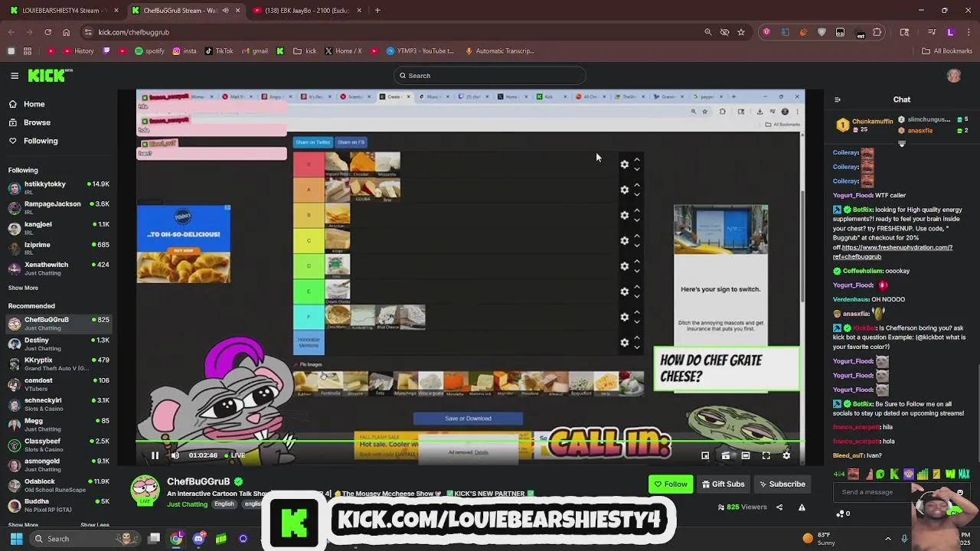Bookmark this page with star icon
Screen dimensions: 980x551
(x=741, y=32)
